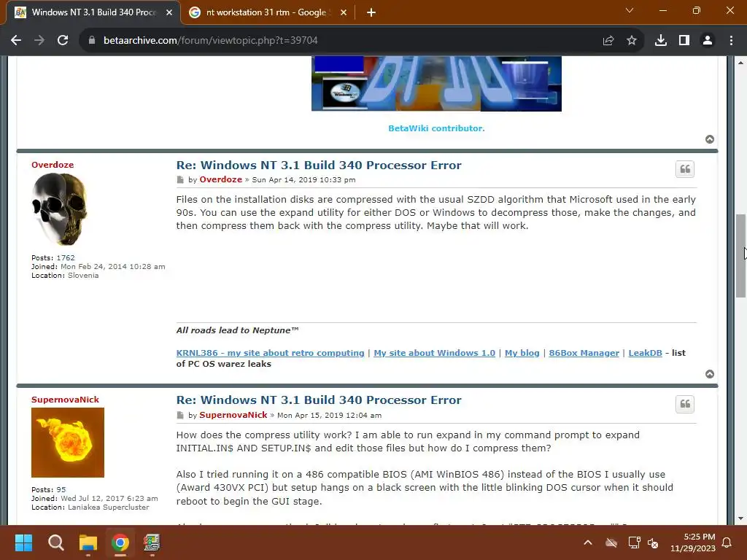
Task: Click the 'Location: Slovenia' text
Action: coord(65,275)
